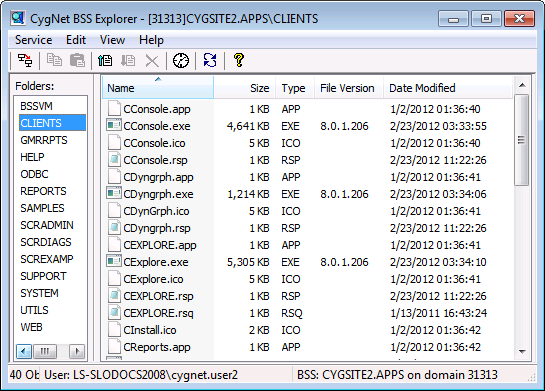Sort files by the Type column header
The width and height of the screenshot is (545, 391).
pyautogui.click(x=295, y=88)
